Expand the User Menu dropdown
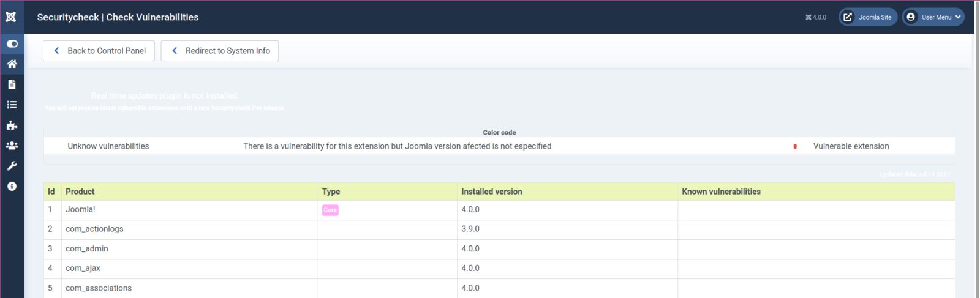980x298 pixels. click(933, 17)
